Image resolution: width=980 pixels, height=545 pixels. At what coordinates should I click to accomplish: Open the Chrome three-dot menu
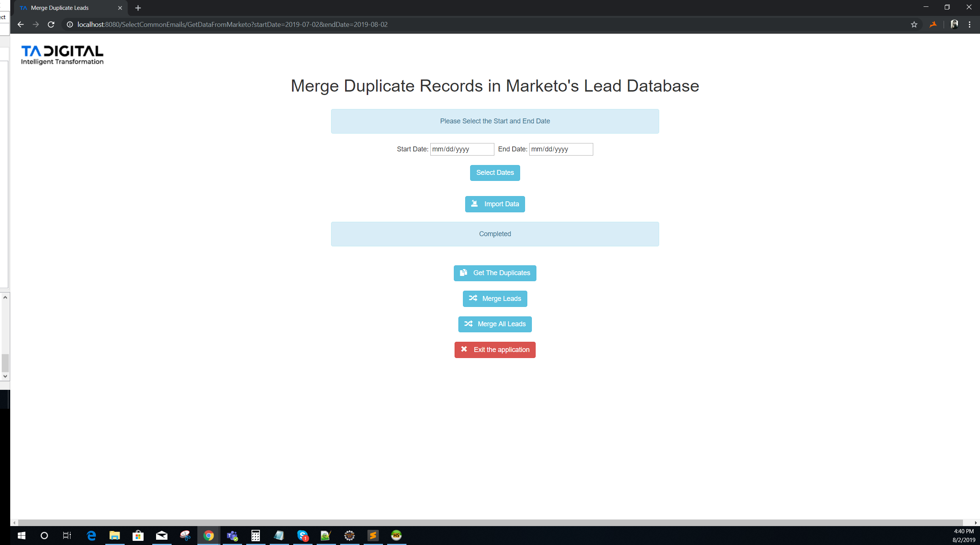click(x=969, y=24)
